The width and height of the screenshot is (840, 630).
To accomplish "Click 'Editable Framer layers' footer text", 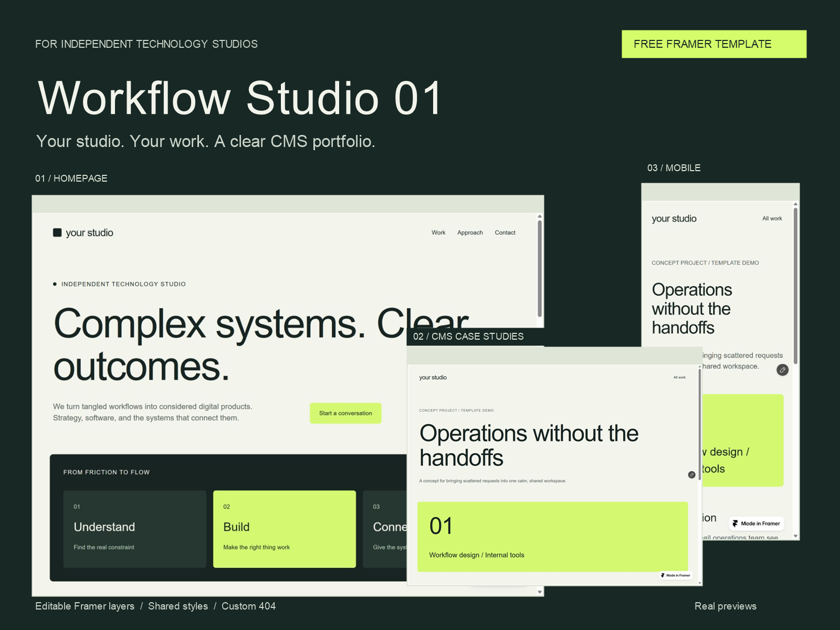I will (85, 606).
